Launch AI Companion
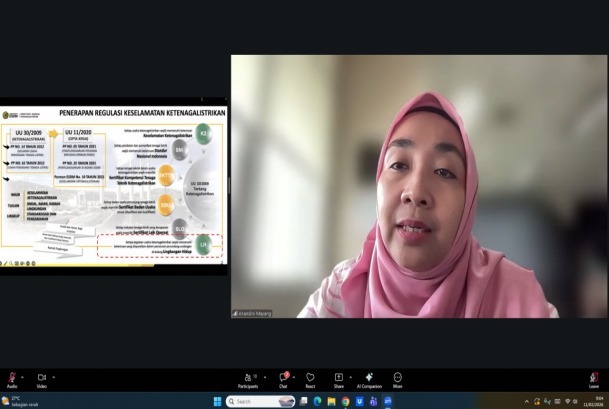Viewport: 609px width, 409px height. pos(368,378)
